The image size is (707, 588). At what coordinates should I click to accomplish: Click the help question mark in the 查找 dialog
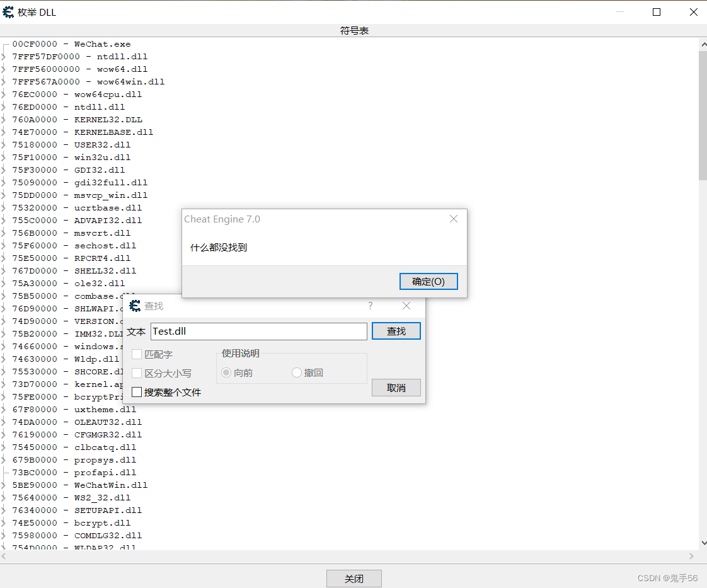point(370,306)
